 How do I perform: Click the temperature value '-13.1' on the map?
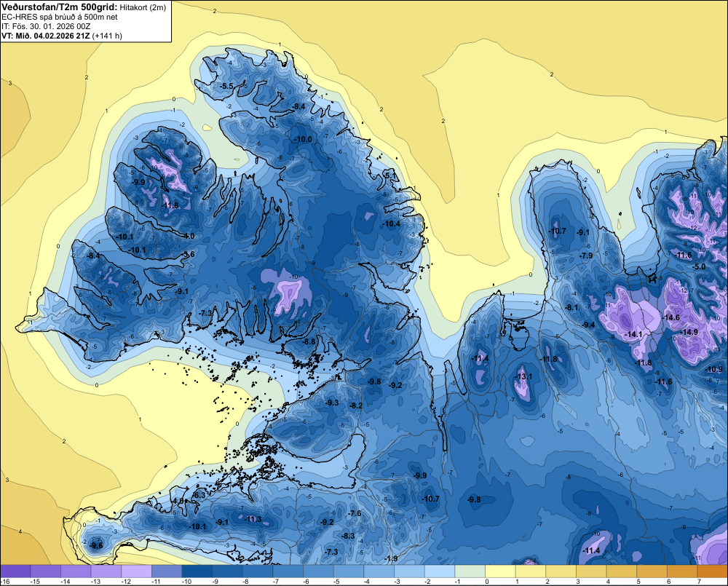coord(524,376)
